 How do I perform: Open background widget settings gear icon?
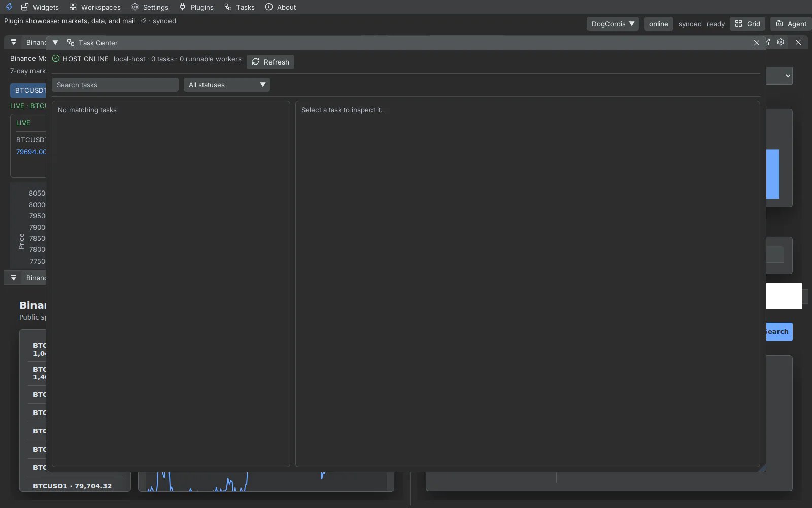pos(781,42)
